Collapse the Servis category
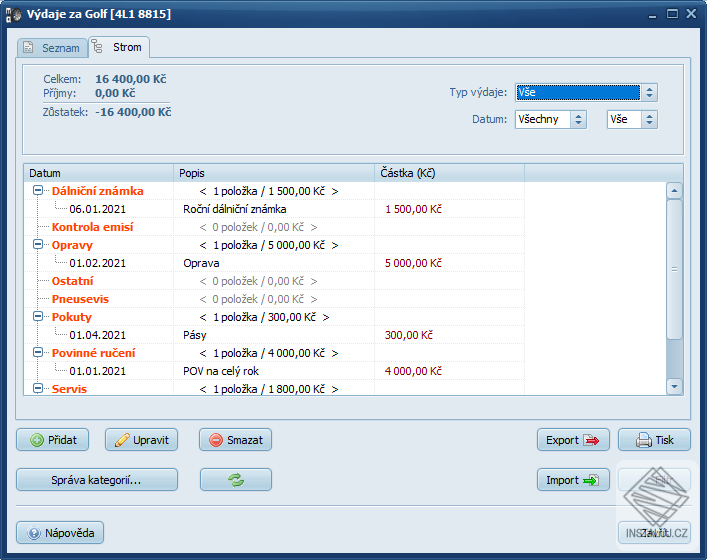Screen dimensions: 707x560 pyautogui.click(x=38, y=388)
